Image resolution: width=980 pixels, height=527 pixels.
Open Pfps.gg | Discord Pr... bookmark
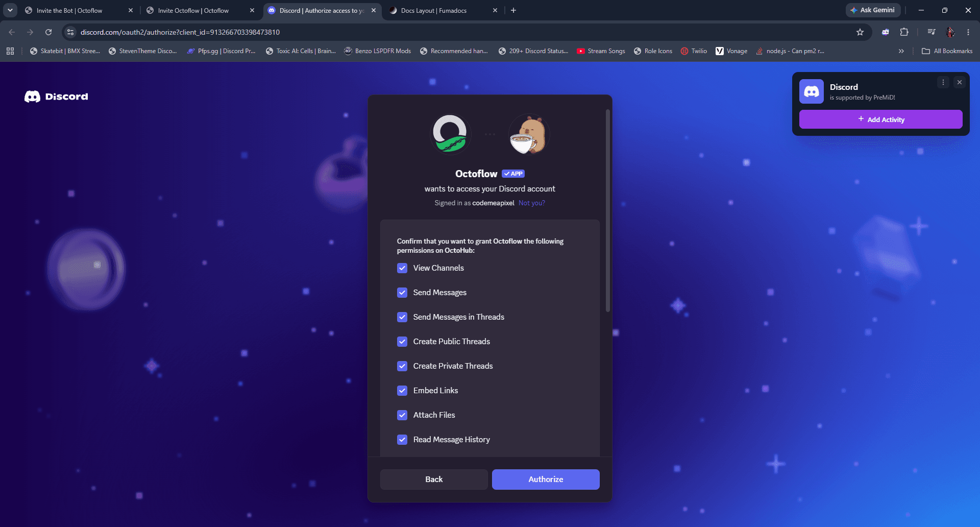(221, 51)
